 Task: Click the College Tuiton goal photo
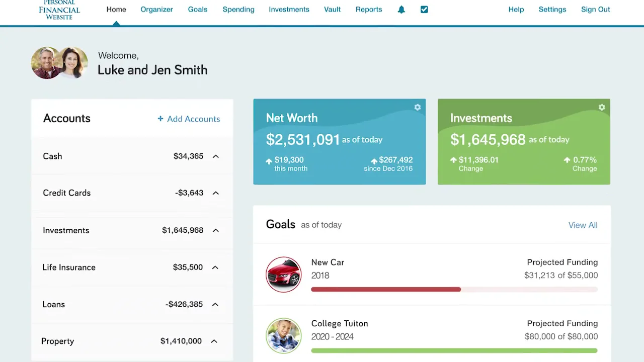283,336
